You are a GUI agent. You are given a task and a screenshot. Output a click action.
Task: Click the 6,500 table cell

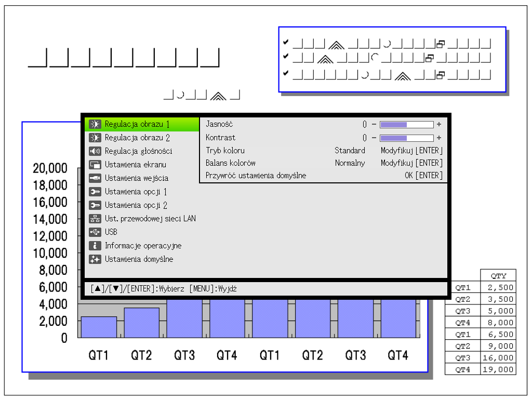[x=498, y=335]
